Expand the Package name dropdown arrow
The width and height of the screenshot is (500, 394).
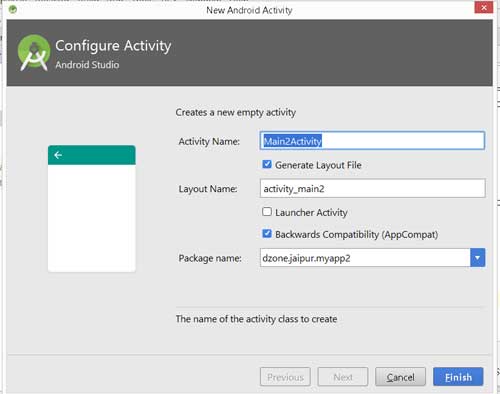click(477, 258)
